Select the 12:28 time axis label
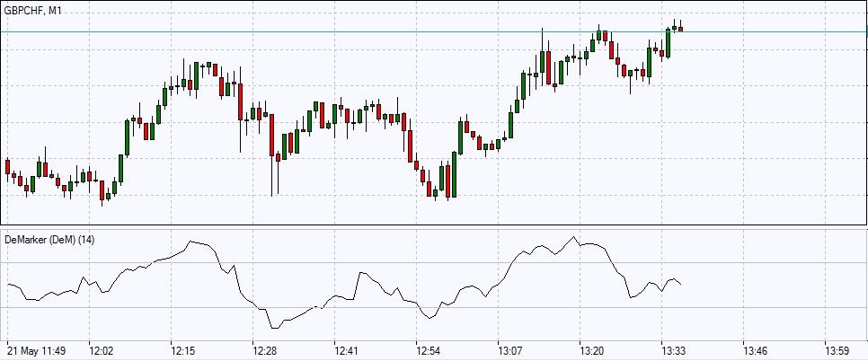The height and width of the screenshot is (361, 868). [264, 351]
